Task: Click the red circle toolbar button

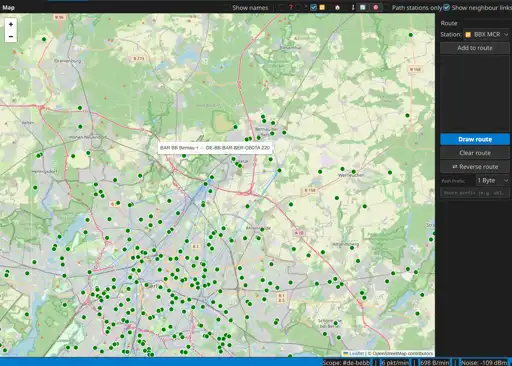Action: (376, 7)
